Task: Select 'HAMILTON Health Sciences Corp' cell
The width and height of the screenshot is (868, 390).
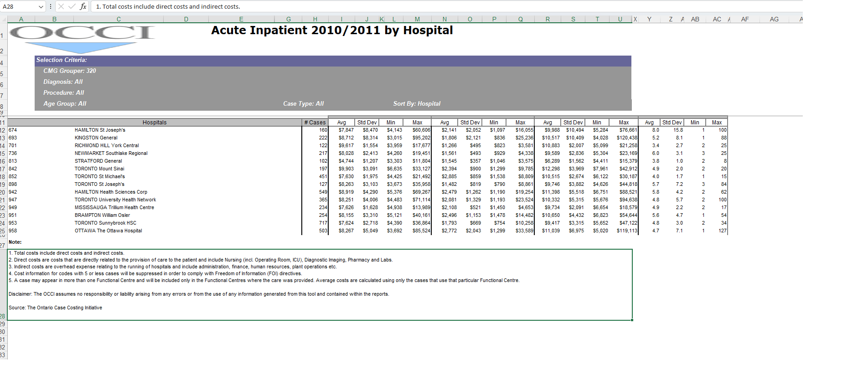Action: [x=111, y=192]
